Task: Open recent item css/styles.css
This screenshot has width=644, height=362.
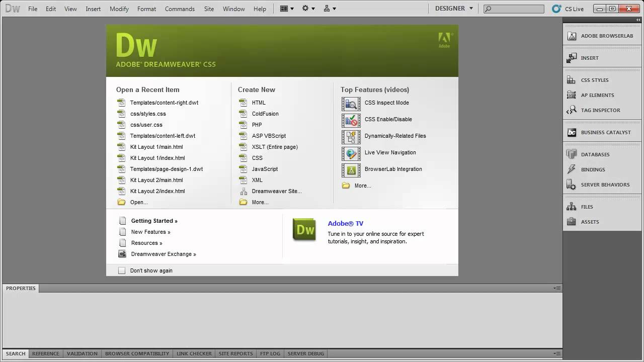Action: coord(148,114)
